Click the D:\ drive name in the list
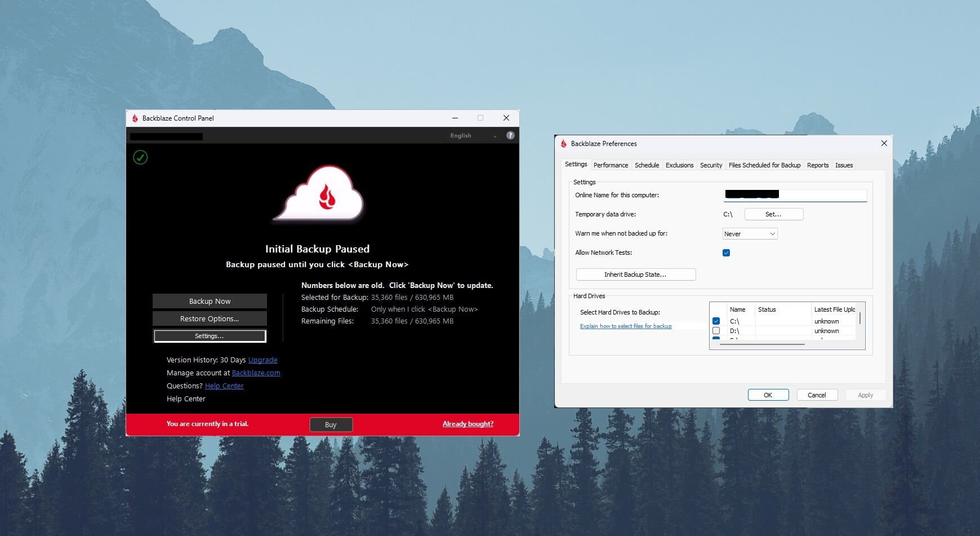Screen dimensions: 980x536 point(734,331)
